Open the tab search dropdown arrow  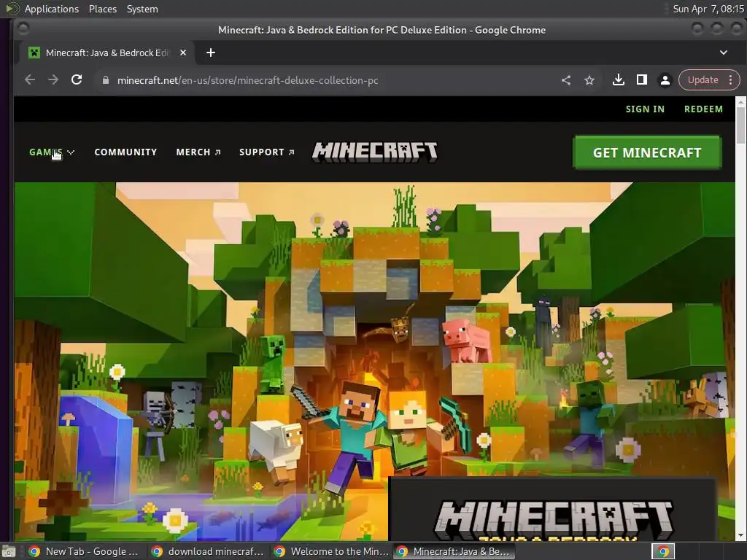tap(723, 52)
